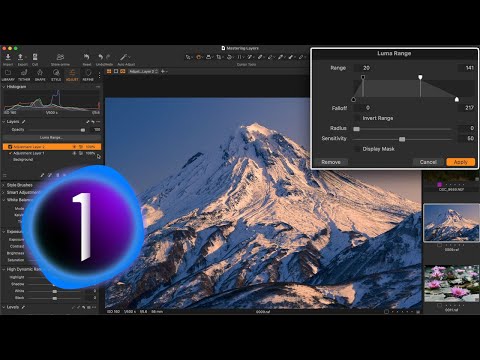Image resolution: width=480 pixels, height=360 pixels.
Task: Click the Auto Adjust wand icon
Action: [124, 57]
